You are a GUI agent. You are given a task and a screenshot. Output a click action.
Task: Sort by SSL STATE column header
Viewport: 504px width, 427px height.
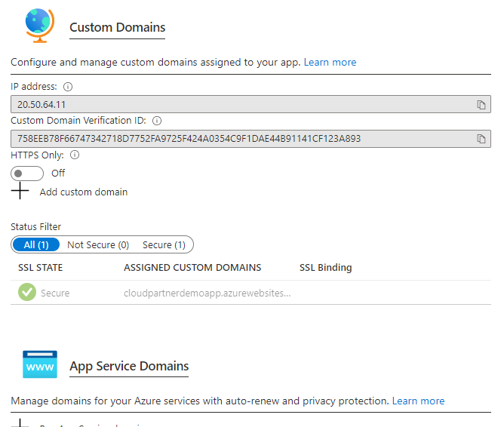tap(41, 267)
